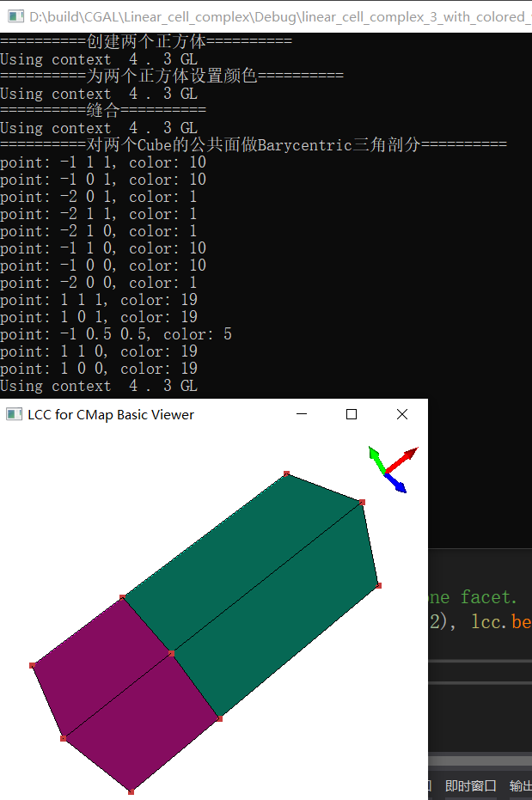The height and width of the screenshot is (800, 532).
Task: Switch to the 输出 tab
Action: (520, 785)
